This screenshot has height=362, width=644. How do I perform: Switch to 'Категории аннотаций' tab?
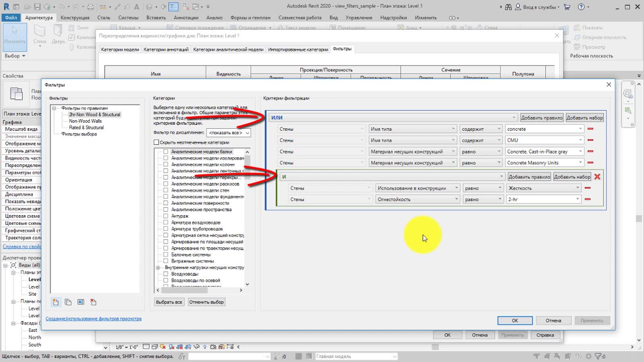[166, 49]
